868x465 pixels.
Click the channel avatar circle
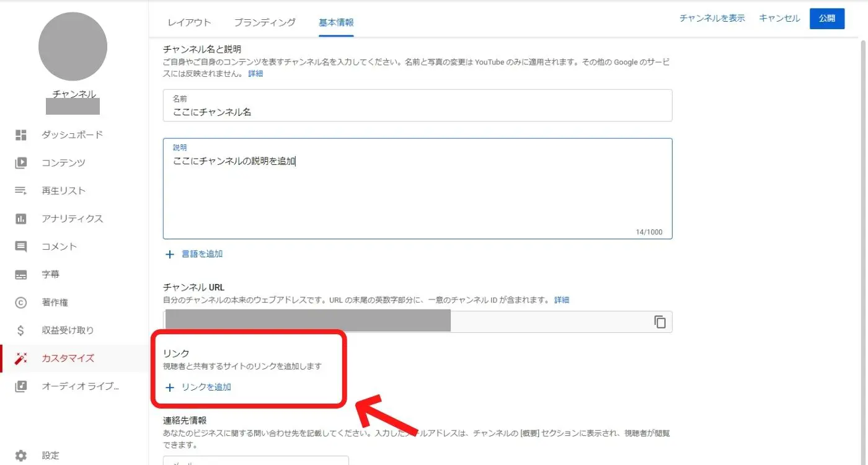tap(73, 46)
